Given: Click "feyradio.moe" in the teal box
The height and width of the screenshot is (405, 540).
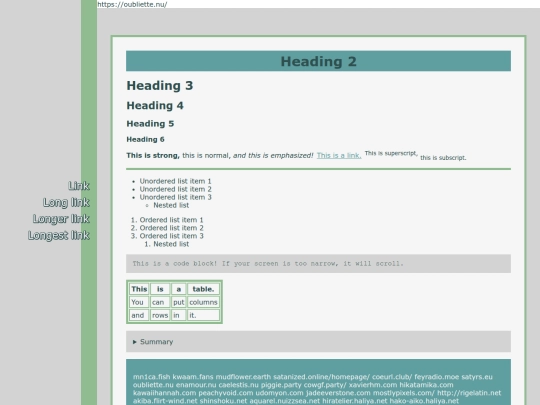Looking at the screenshot, I should point(437,377).
